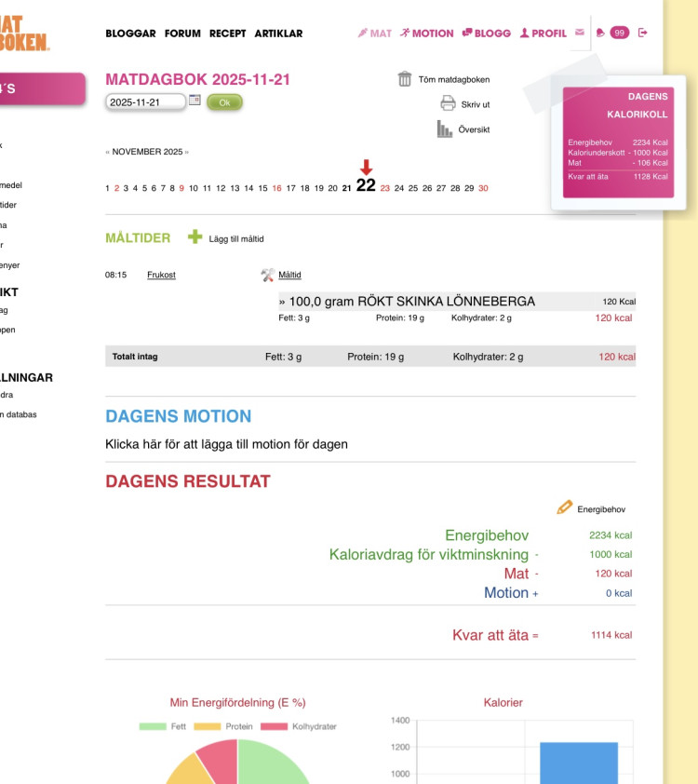Click the tools icon beside Måltid

268,275
